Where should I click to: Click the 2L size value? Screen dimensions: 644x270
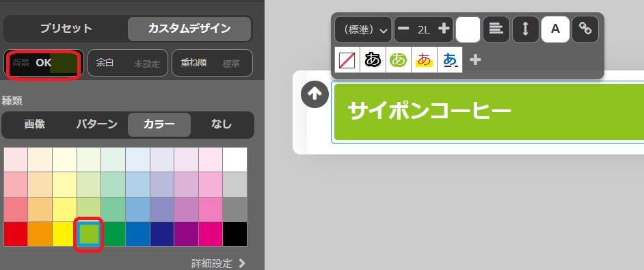(423, 29)
